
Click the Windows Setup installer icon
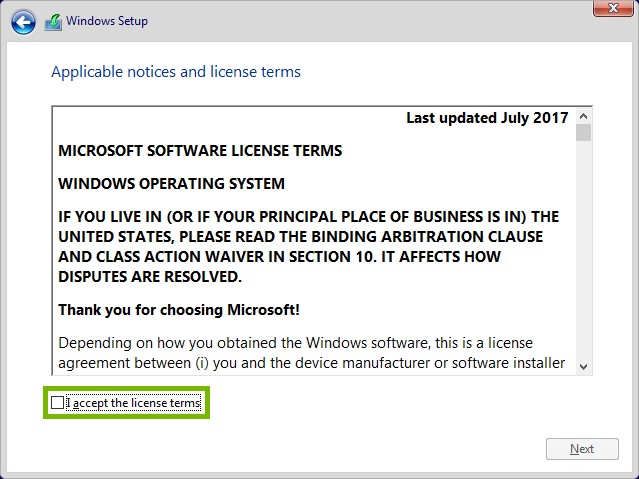pos(53,22)
